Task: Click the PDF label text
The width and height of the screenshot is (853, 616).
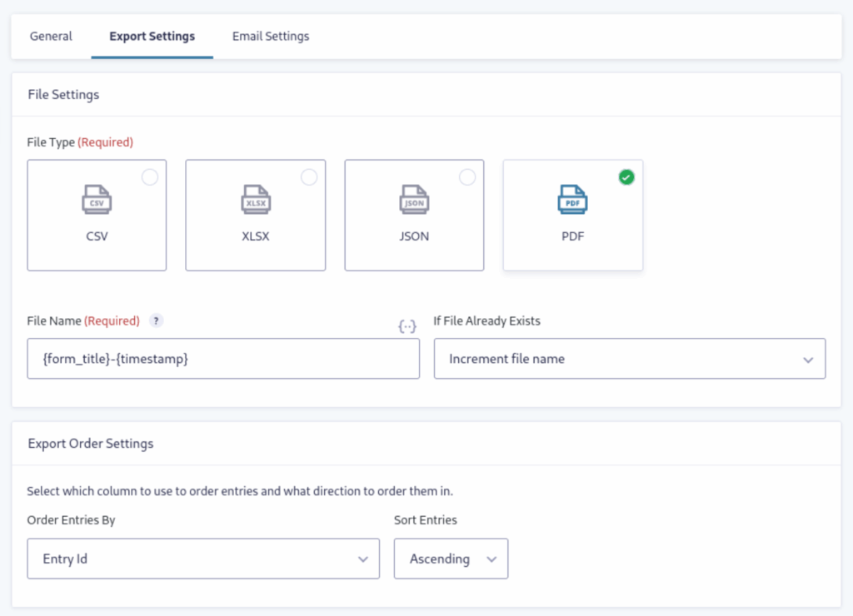Action: tap(572, 236)
